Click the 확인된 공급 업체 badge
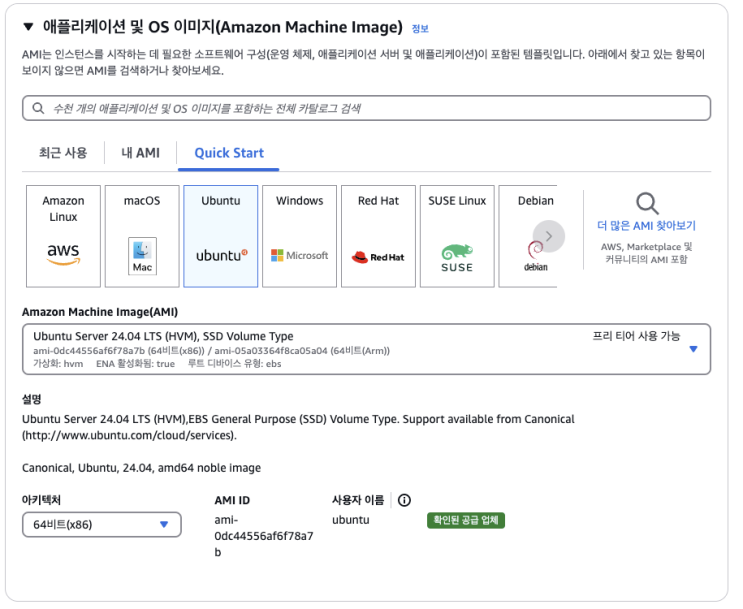 tap(466, 520)
